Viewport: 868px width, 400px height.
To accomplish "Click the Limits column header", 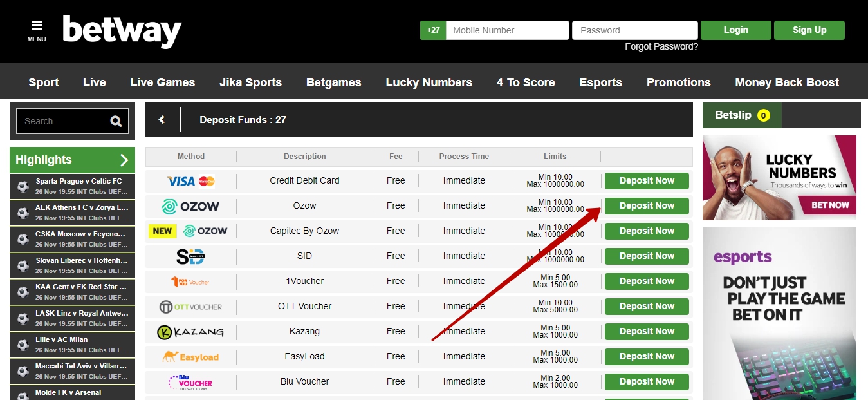I will [555, 157].
